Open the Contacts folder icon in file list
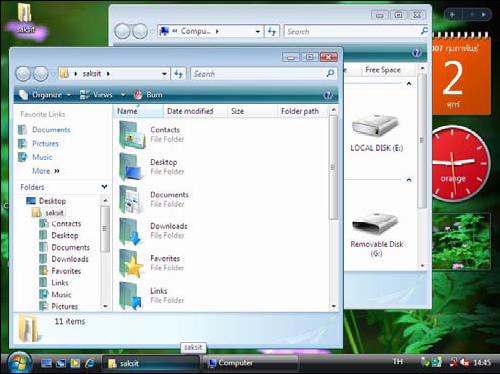 132,135
